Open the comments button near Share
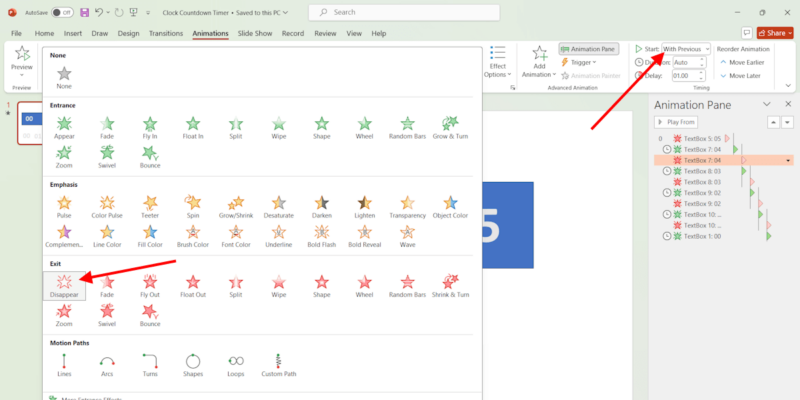The width and height of the screenshot is (800, 400). 747,33
